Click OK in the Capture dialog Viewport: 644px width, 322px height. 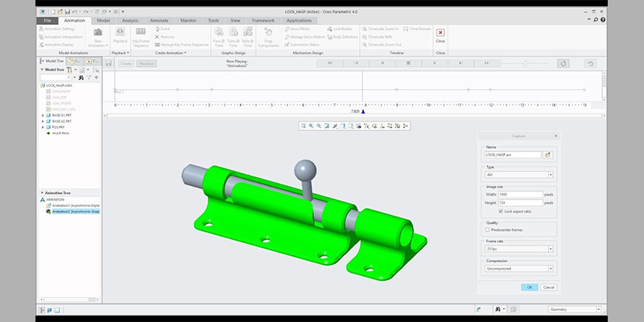[x=530, y=287]
